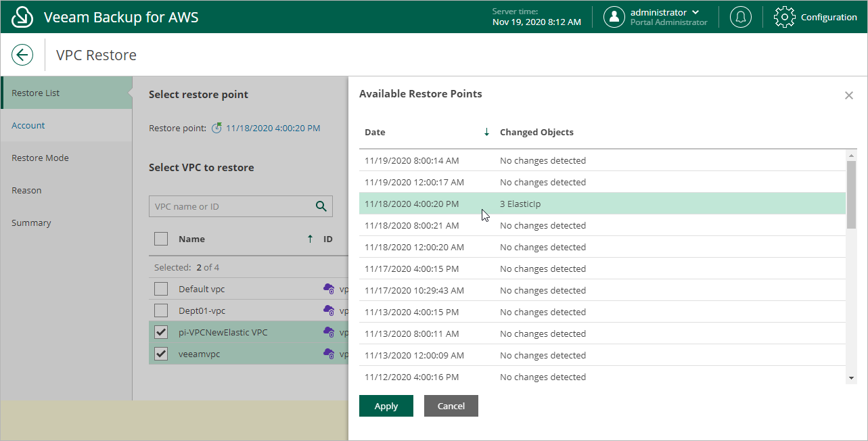Click the restore point clock icon
This screenshot has height=441, width=868.
pos(216,128)
